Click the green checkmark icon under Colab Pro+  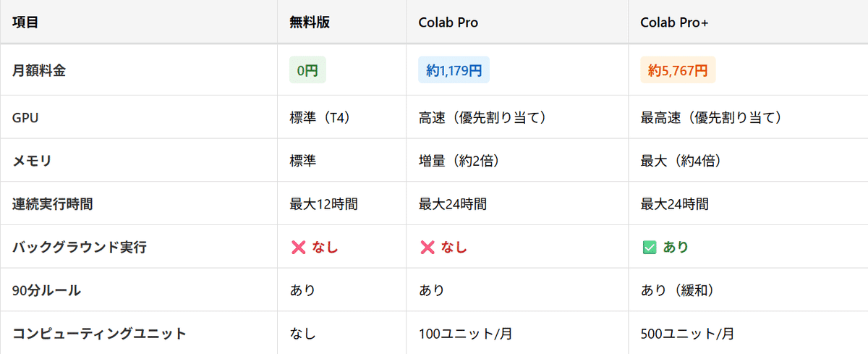pos(649,248)
